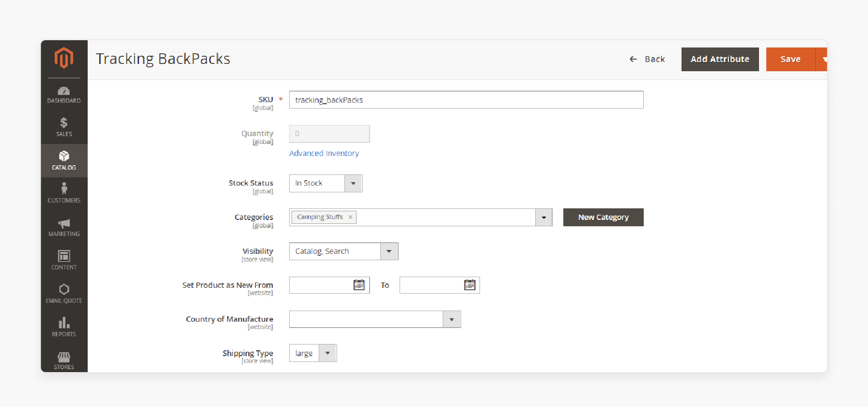Open calendar for New To date

pyautogui.click(x=470, y=285)
